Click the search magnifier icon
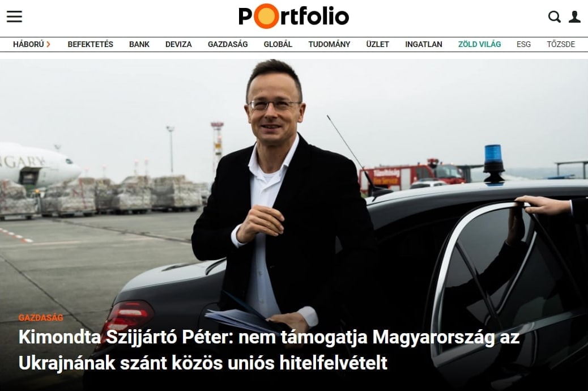 point(554,16)
